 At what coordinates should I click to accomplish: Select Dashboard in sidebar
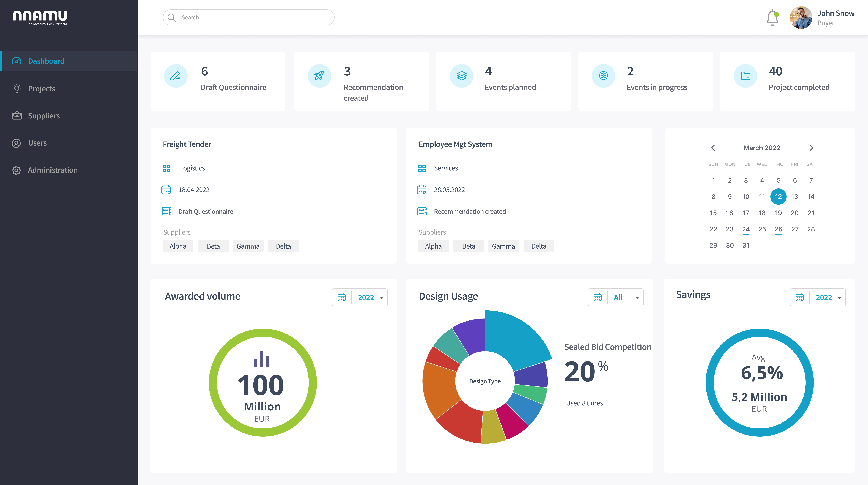pos(69,61)
